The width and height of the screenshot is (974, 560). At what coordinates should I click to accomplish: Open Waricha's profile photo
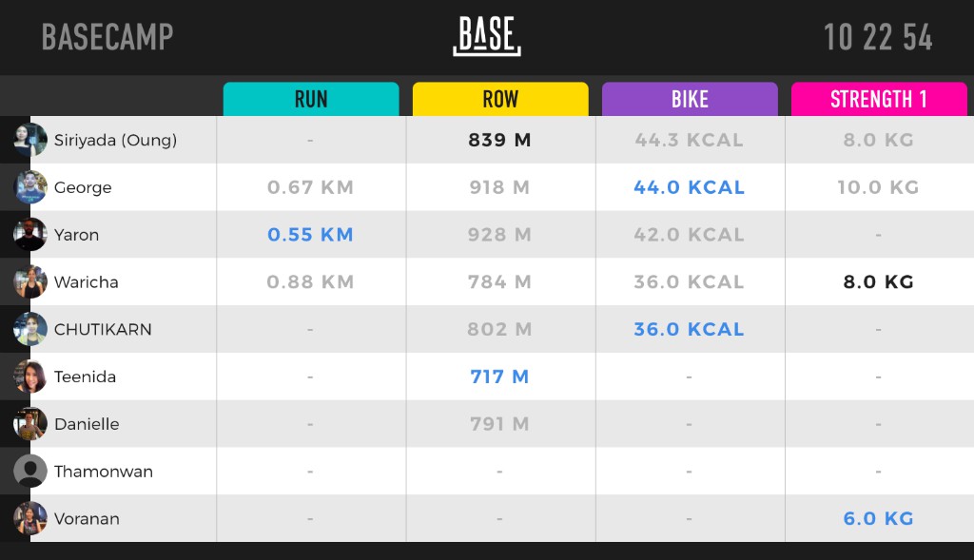click(29, 281)
